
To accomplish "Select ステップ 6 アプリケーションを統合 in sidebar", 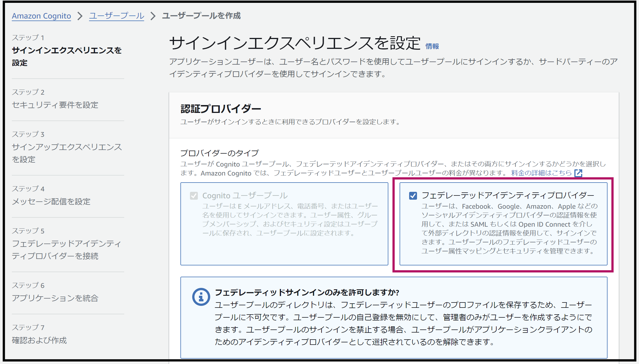I will pyautogui.click(x=55, y=292).
